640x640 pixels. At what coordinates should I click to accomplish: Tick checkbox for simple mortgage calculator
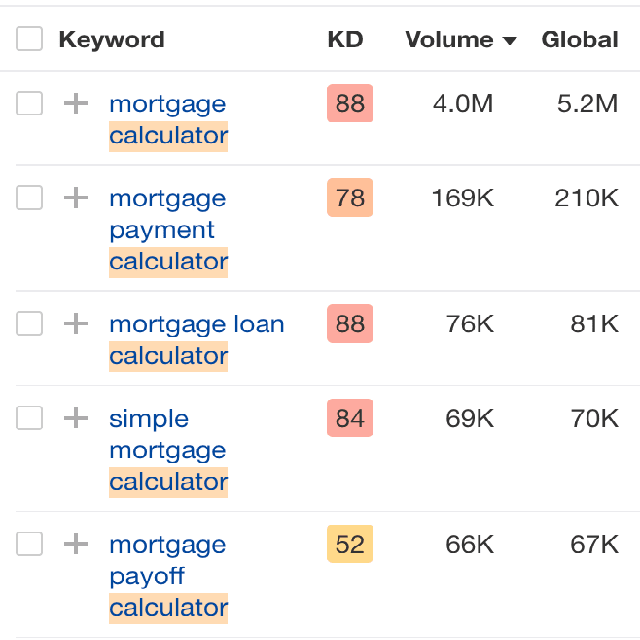tap(30, 417)
